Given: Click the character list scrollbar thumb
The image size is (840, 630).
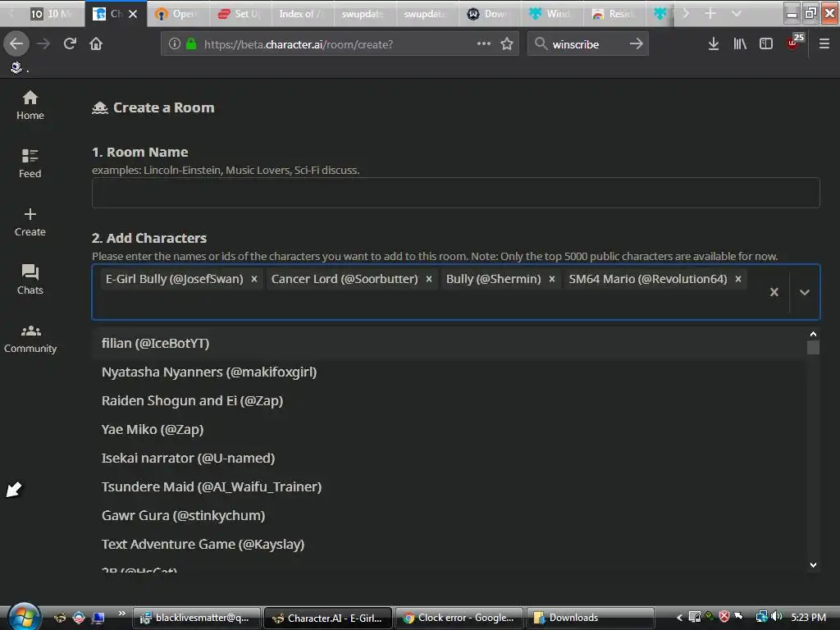Looking at the screenshot, I should (x=813, y=348).
